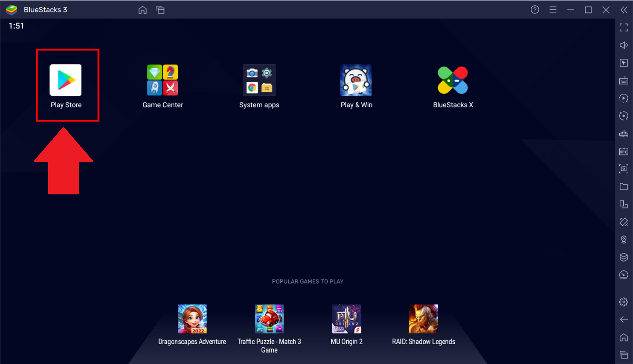Show recent apps using bottom sidebar icon

[x=623, y=355]
